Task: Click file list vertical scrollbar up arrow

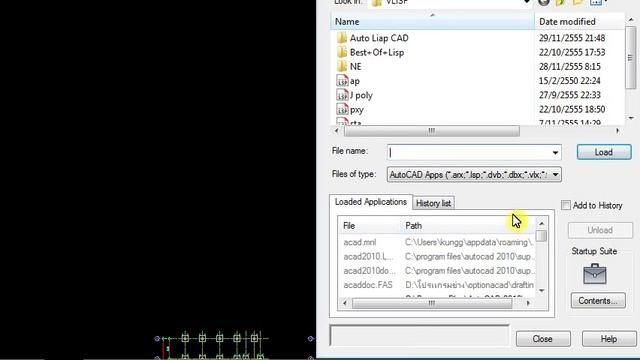Action: [631, 20]
